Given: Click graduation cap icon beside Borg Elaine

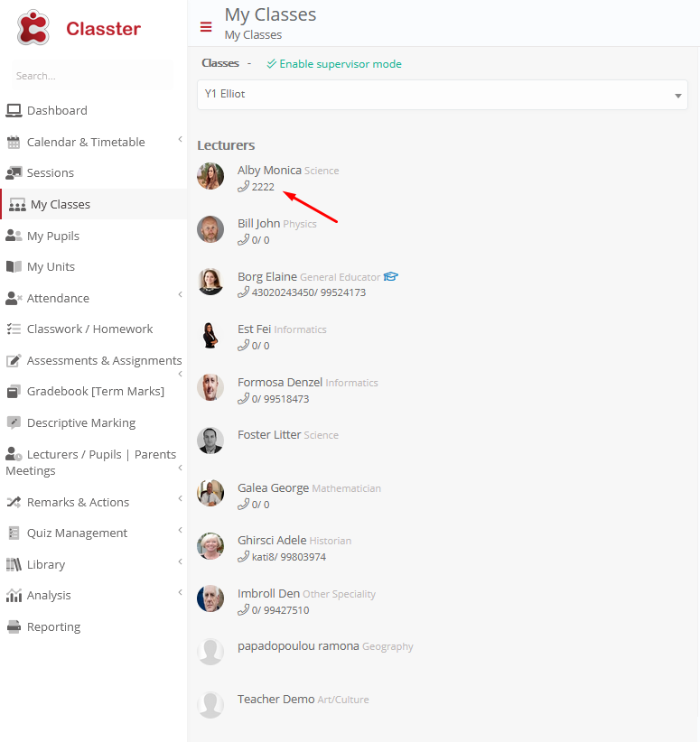Looking at the screenshot, I should tap(391, 276).
